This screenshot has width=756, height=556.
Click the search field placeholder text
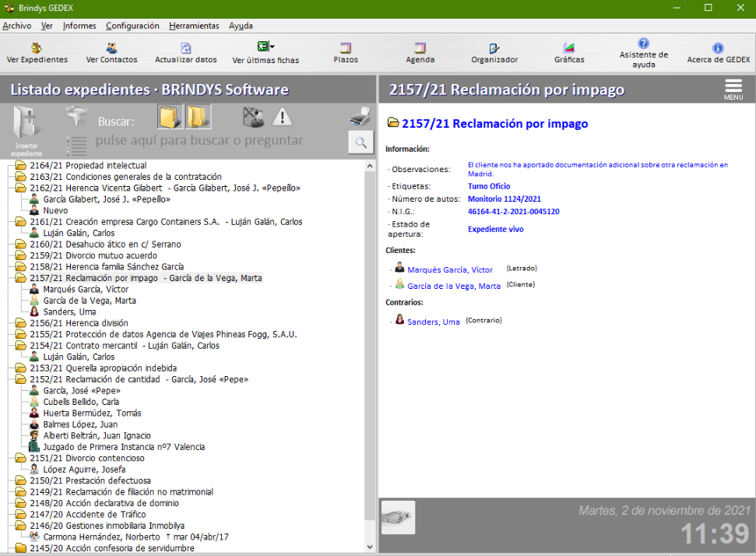(199, 141)
